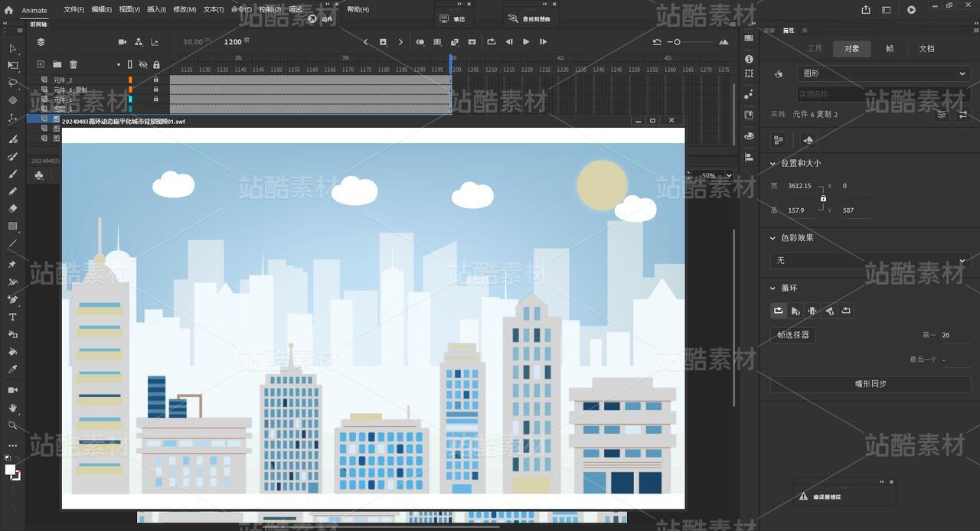980x531 pixels.
Task: Click the Share export icon
Action: point(866,10)
